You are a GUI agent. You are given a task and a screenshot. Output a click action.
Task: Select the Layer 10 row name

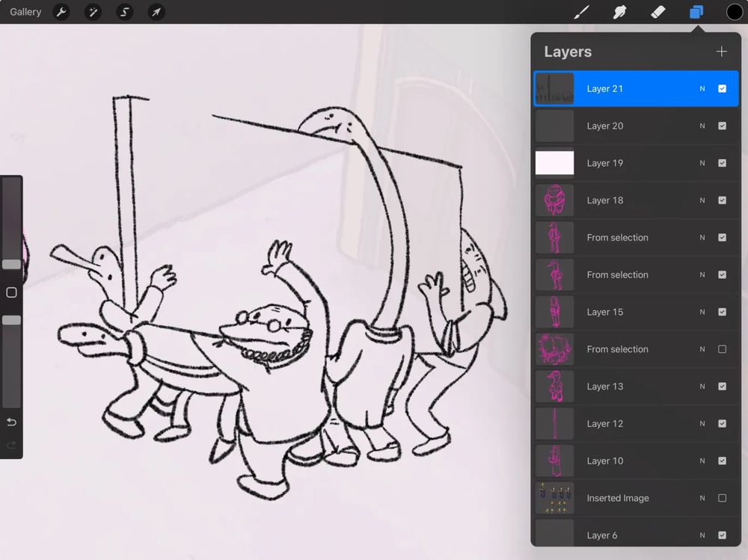605,461
